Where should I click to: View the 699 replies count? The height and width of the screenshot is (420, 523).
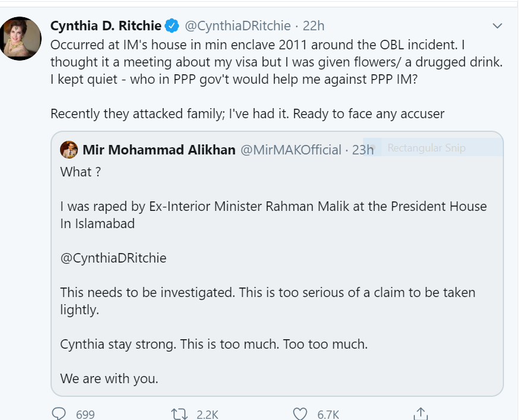pos(86,415)
